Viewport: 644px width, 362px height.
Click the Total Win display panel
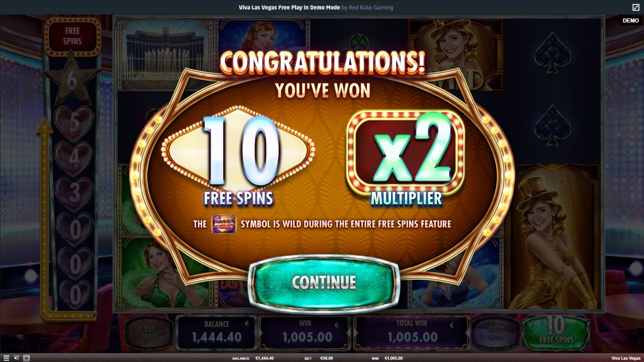tap(412, 333)
